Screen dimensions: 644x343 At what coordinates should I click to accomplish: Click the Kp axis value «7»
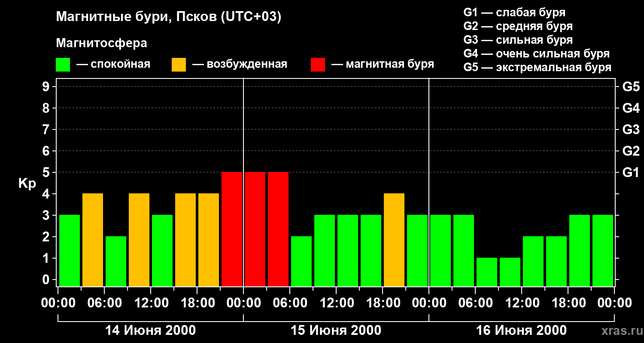47,129
